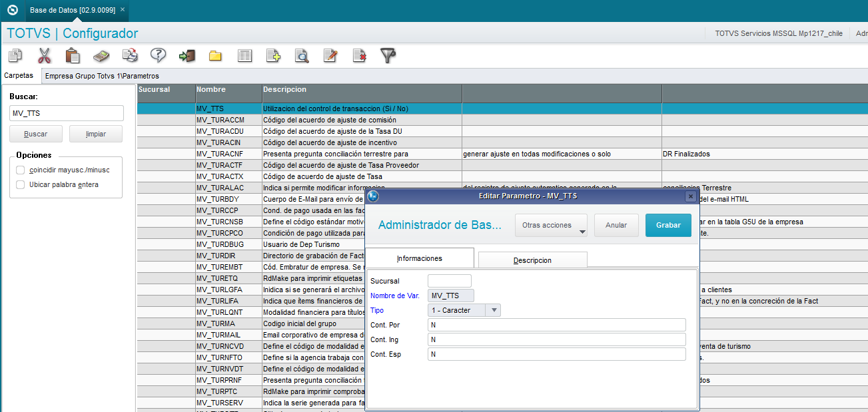Click Empresa Grupo Totvs 1\Parametros path
Image resolution: width=868 pixels, height=412 pixels.
tap(102, 76)
